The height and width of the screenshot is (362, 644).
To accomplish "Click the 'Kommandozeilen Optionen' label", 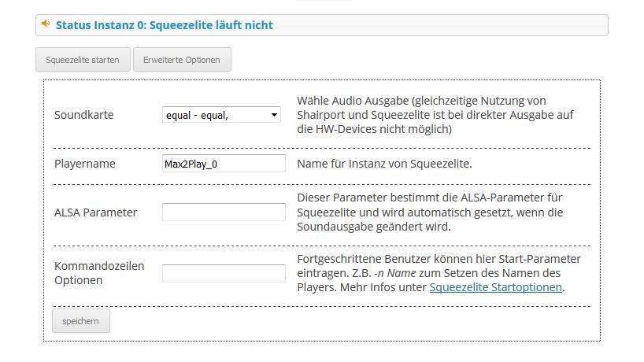I will pos(98,272).
